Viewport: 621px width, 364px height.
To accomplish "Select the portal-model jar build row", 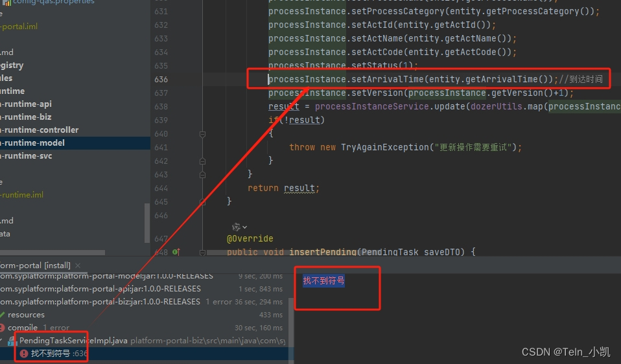I will [x=143, y=276].
